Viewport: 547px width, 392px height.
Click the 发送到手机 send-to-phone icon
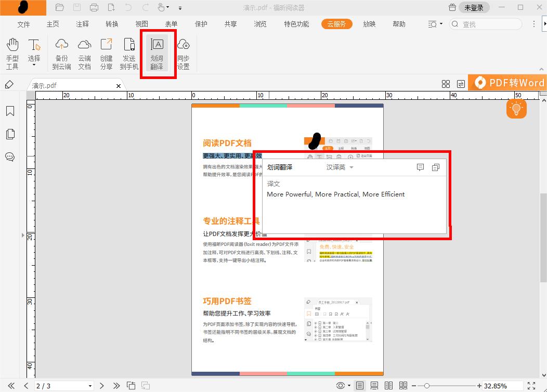tap(128, 52)
